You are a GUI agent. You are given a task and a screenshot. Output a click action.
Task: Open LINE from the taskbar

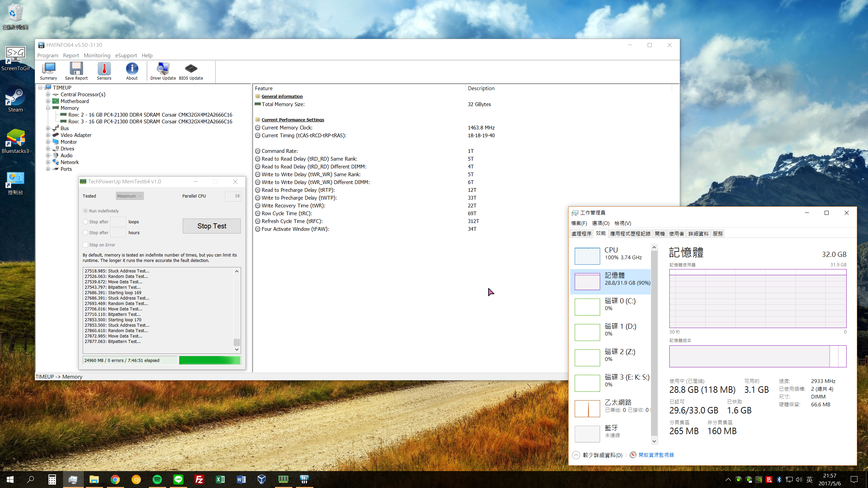point(178,479)
